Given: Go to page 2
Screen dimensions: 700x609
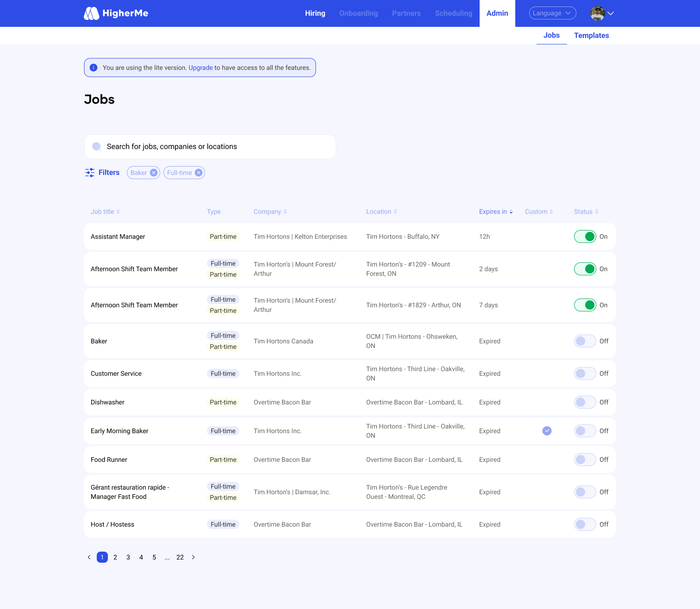Looking at the screenshot, I should [115, 557].
